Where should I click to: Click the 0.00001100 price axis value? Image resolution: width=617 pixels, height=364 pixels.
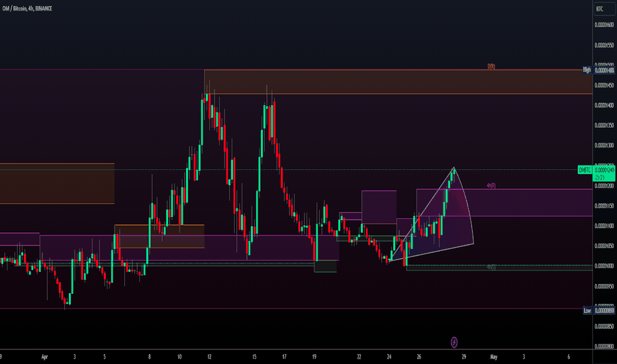tap(604, 226)
